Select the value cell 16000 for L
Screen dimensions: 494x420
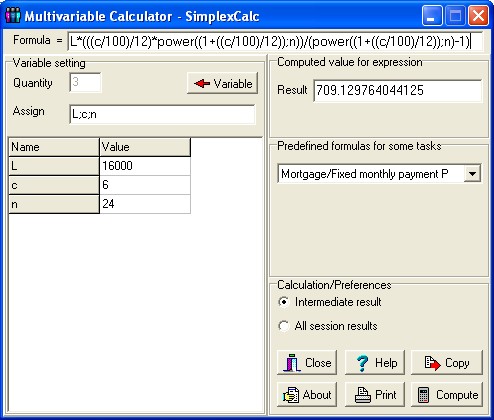(x=145, y=166)
